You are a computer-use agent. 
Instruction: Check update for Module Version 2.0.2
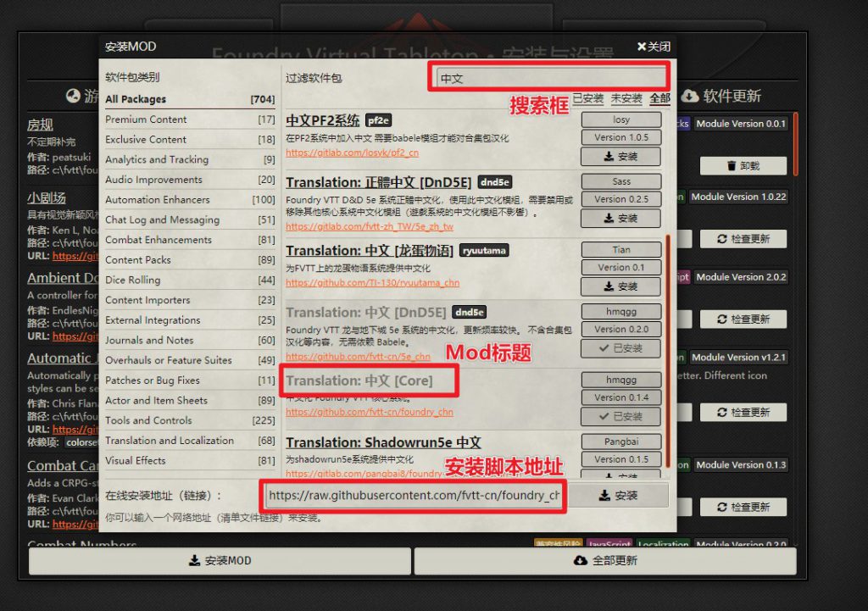click(743, 319)
